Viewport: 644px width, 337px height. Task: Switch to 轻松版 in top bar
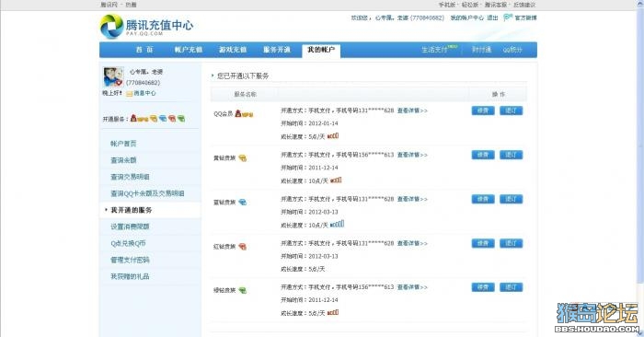point(470,5)
